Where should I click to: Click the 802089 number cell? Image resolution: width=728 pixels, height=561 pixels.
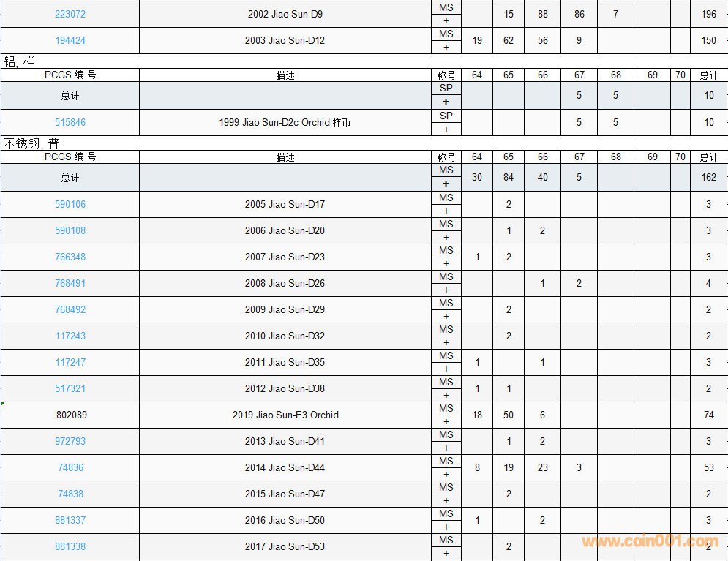pos(71,415)
